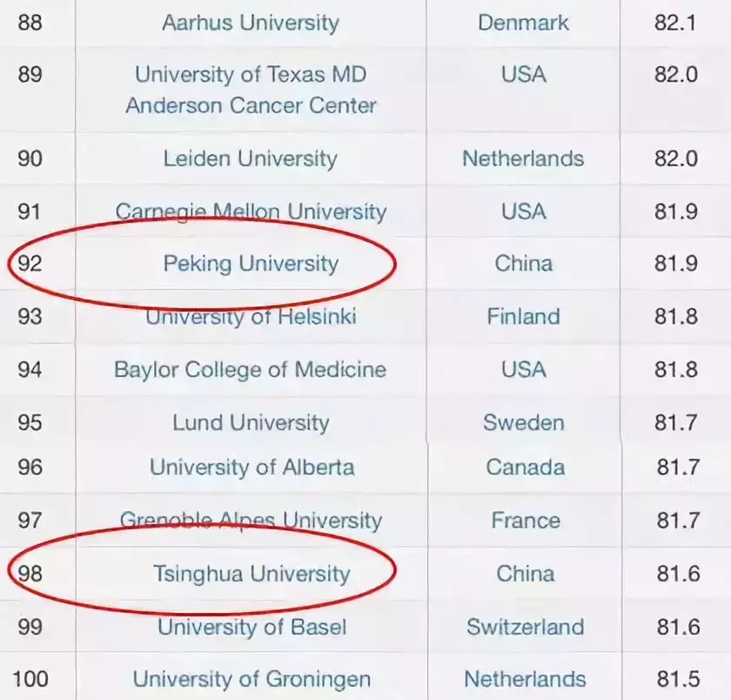The image size is (731, 700).
Task: Select the France country cell
Action: [525, 521]
